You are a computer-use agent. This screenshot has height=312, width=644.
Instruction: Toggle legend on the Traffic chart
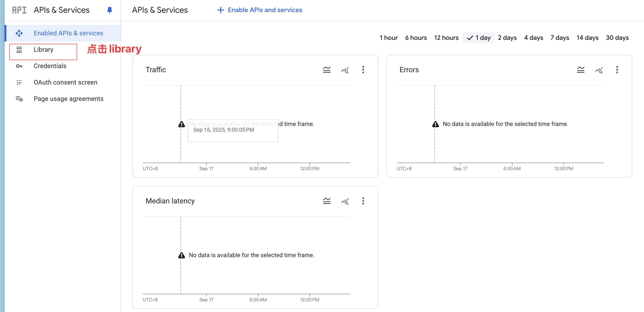(x=327, y=70)
